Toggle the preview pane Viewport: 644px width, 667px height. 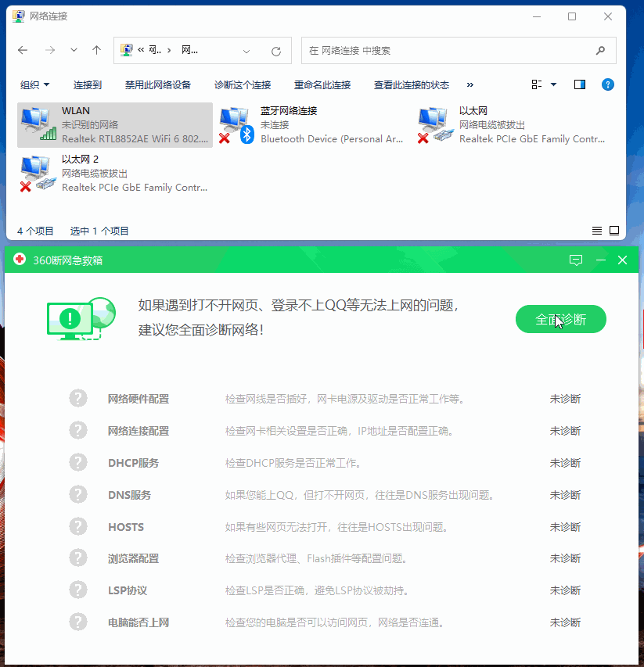(x=579, y=84)
